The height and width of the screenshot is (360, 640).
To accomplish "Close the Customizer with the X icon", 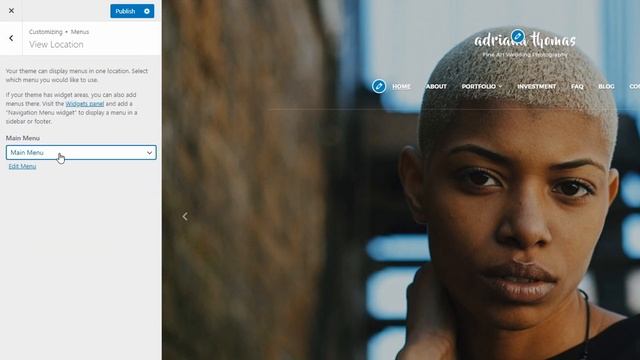I will pos(11,11).
